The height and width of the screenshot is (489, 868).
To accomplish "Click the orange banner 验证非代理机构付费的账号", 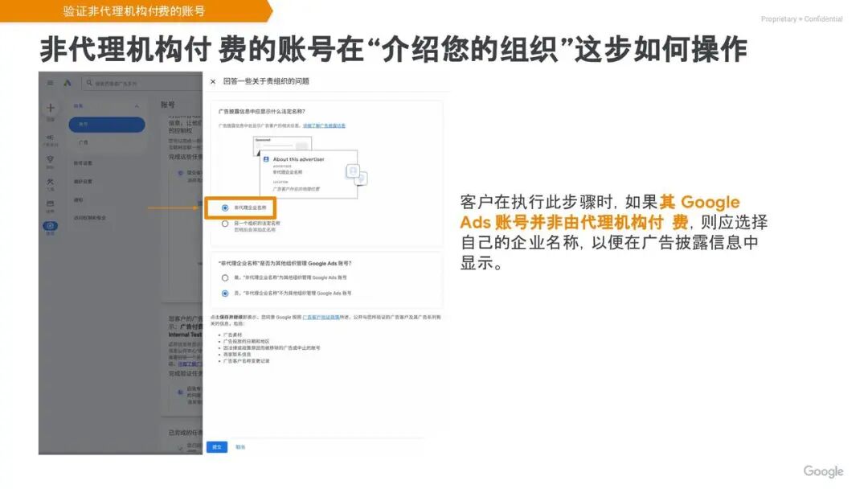I will click(x=134, y=11).
